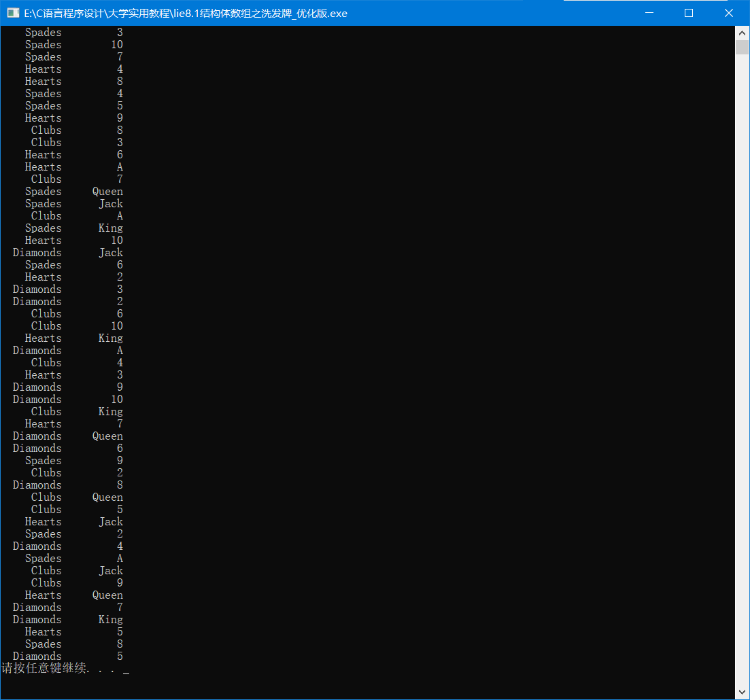Maximize the console window
The image size is (750, 700).
pos(689,13)
